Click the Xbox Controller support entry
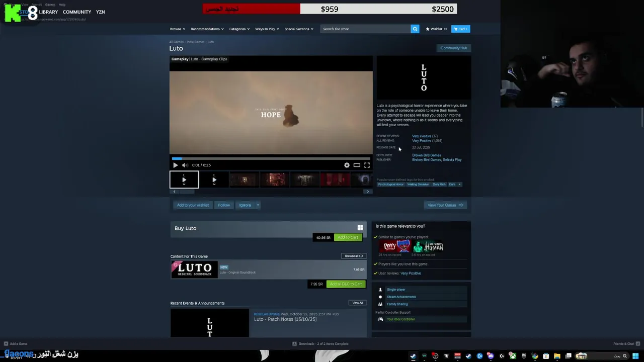Image resolution: width=644 pixels, height=362 pixels. click(x=401, y=319)
